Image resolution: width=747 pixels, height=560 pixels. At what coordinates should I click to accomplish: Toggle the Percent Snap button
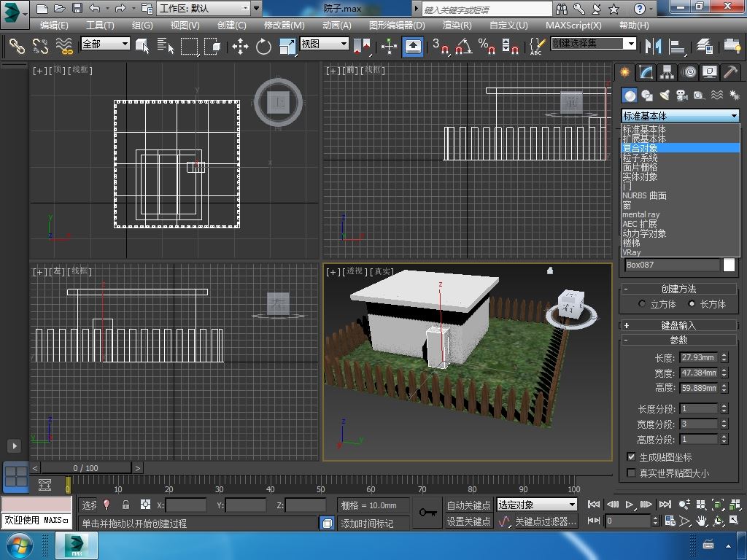tap(487, 46)
